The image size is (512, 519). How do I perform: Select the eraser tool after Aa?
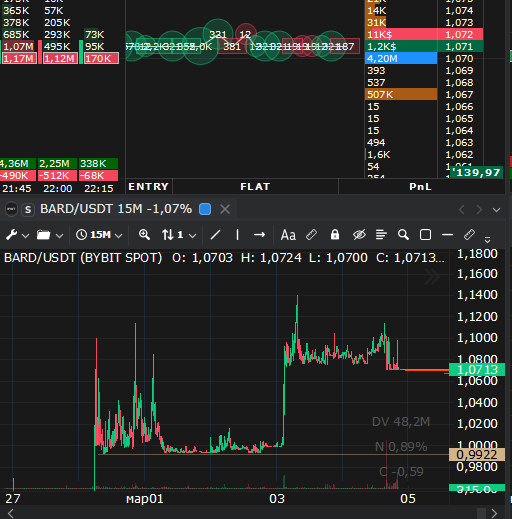point(311,235)
